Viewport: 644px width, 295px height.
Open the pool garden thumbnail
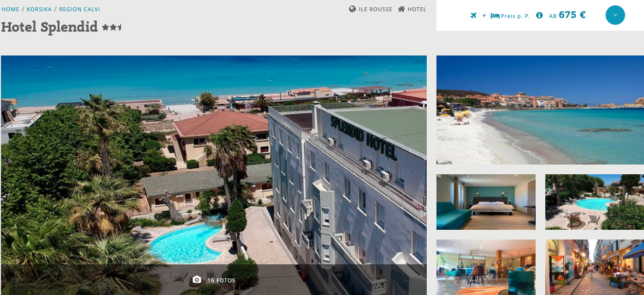click(594, 202)
